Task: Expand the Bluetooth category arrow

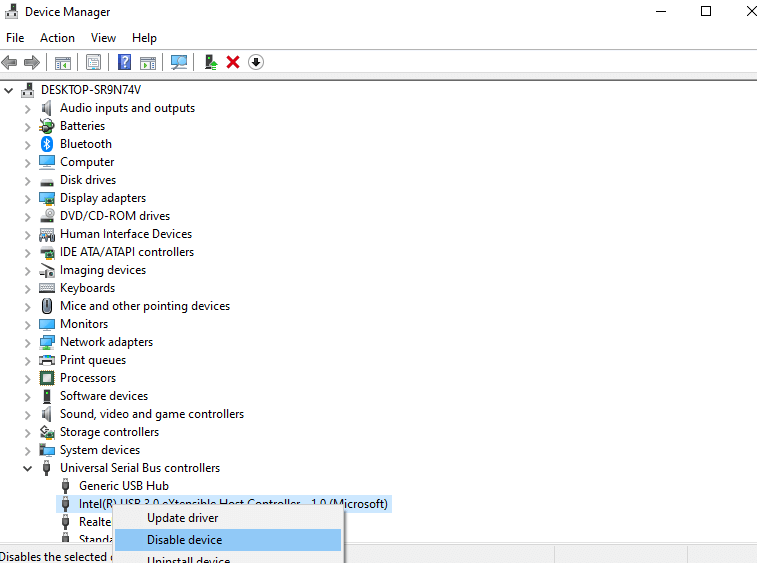Action: pos(28,144)
